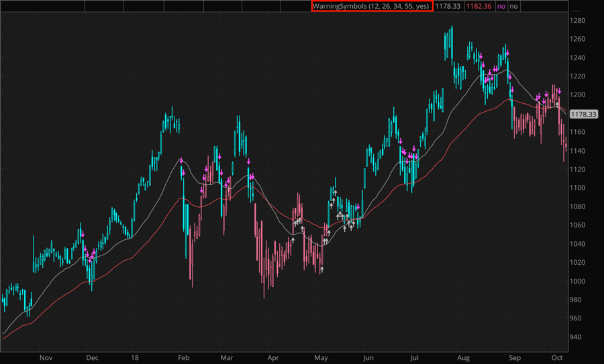Click the white 'no' indicator in header
Viewport: 604px width, 364px height.
coord(513,6)
